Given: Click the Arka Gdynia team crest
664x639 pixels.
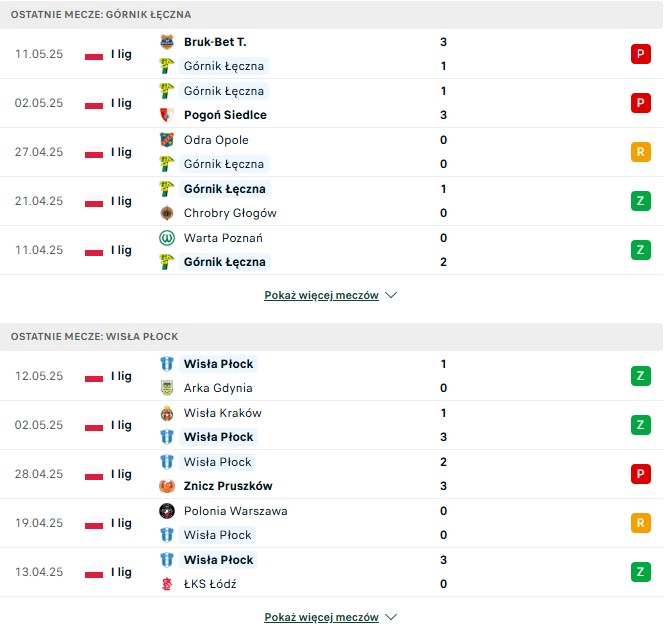Looking at the screenshot, I should click(x=167, y=388).
